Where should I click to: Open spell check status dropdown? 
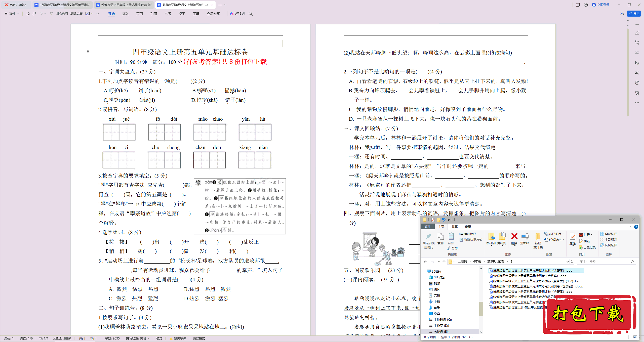point(138,338)
